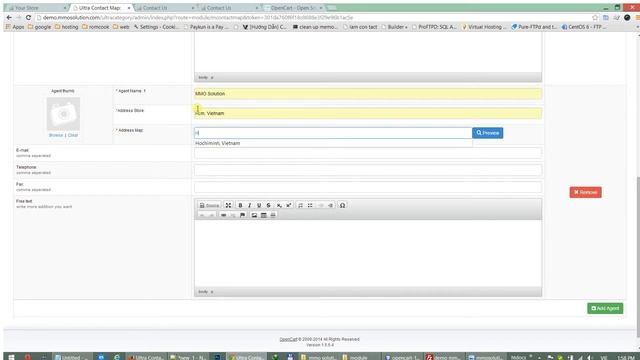Redo edit in Free text editor
The width and height of the screenshot is (640, 360).
211,215
